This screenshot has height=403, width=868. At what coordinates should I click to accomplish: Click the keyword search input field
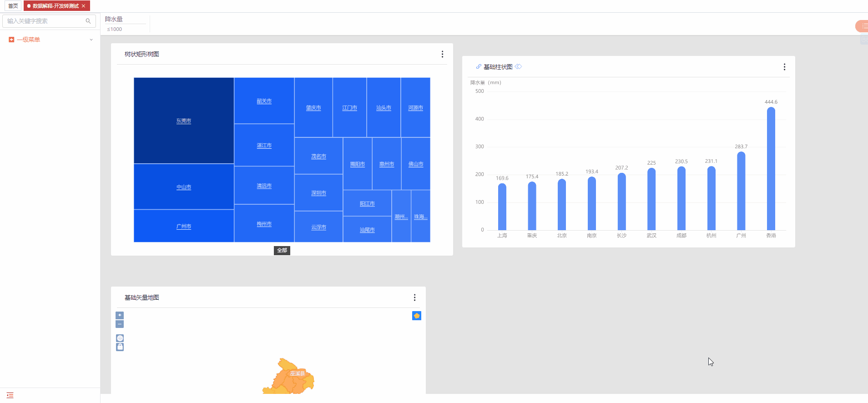45,21
